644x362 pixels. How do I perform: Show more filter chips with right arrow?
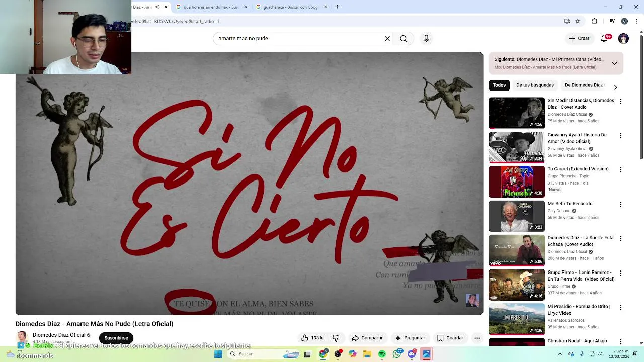pyautogui.click(x=615, y=87)
